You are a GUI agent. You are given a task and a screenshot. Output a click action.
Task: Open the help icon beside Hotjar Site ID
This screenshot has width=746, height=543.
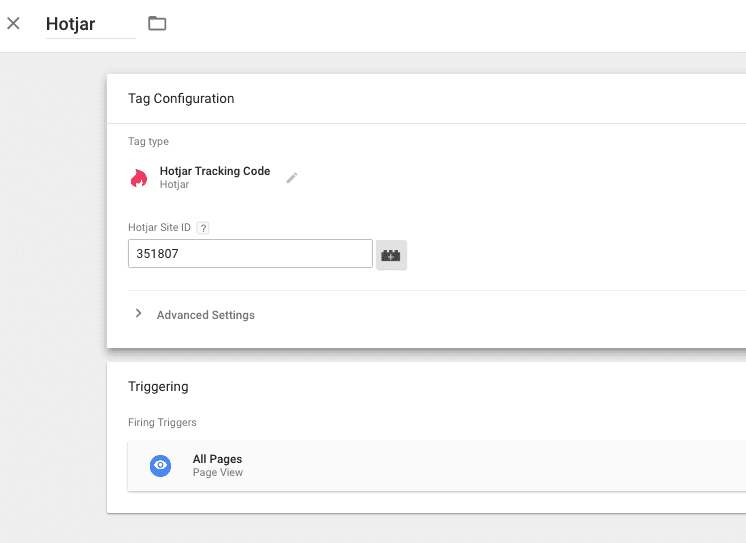pyautogui.click(x=203, y=228)
